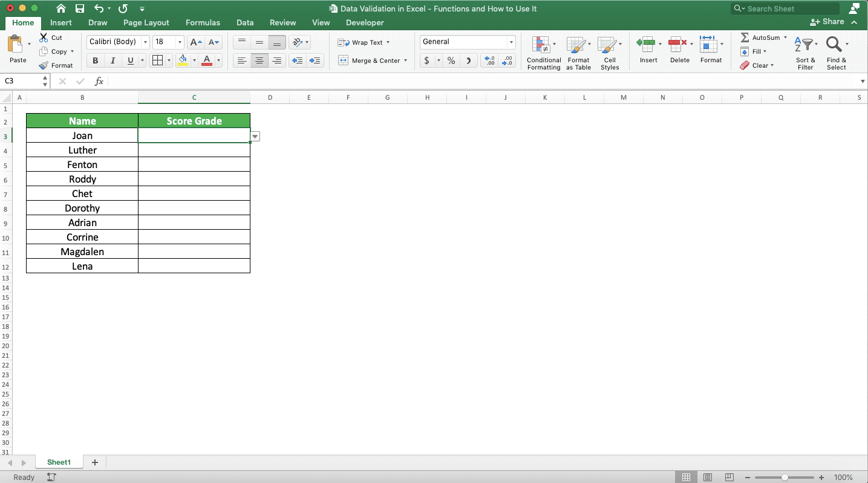The height and width of the screenshot is (483, 868).
Task: Click the Insert cells icon
Action: point(646,44)
